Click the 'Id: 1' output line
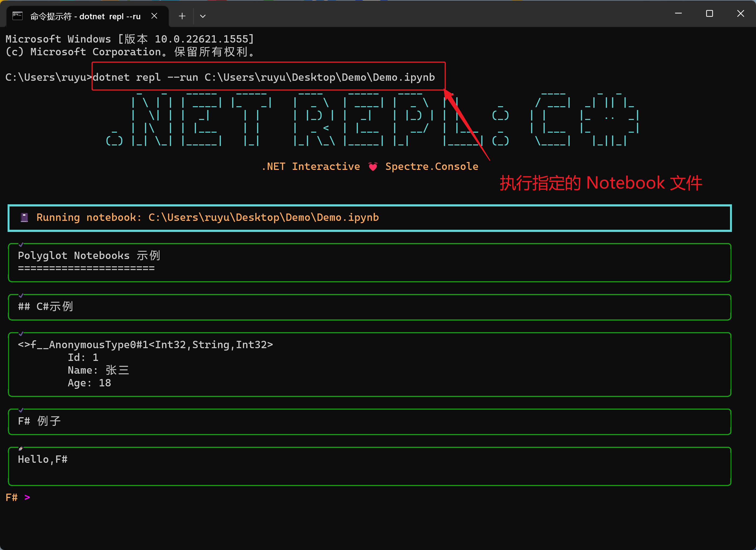This screenshot has width=756, height=550. [x=83, y=358]
